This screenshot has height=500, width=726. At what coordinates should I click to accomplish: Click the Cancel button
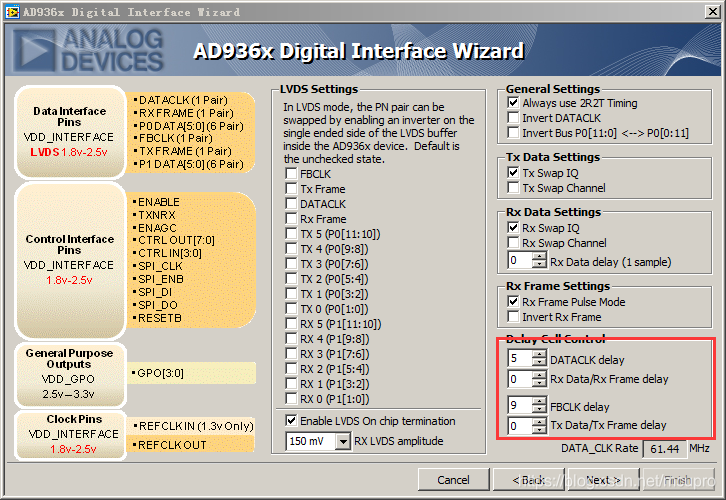[453, 480]
